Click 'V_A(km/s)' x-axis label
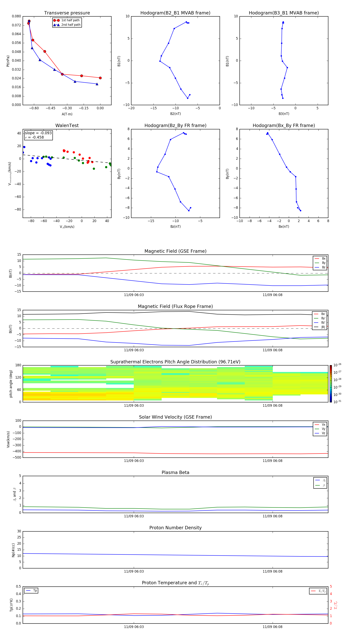 tap(67, 227)
